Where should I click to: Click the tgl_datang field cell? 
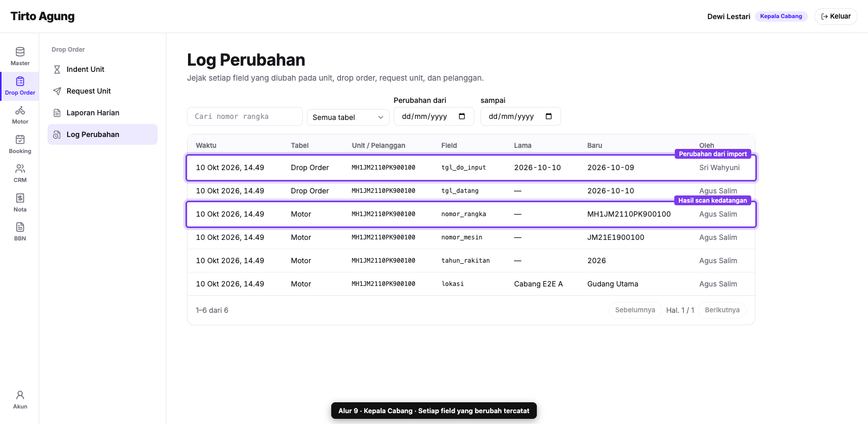click(x=460, y=191)
